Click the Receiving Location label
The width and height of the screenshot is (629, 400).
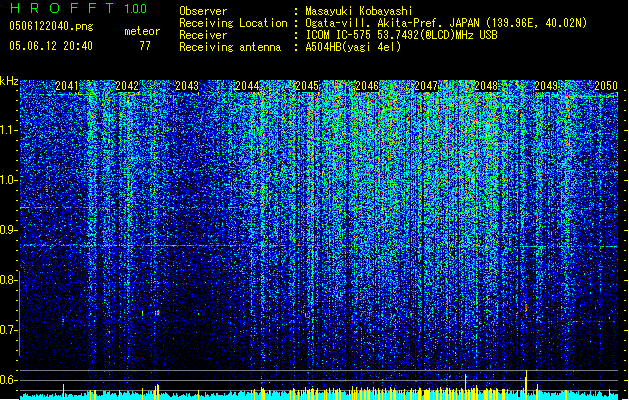click(x=233, y=23)
